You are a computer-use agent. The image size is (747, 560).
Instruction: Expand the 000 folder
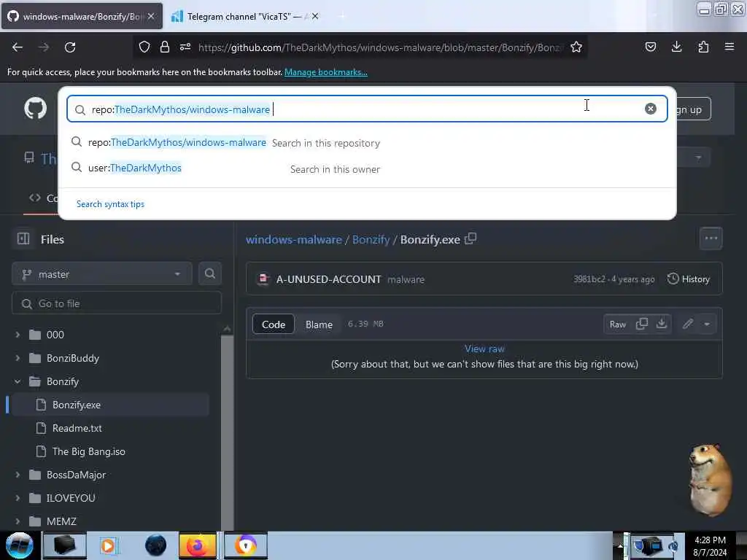[x=18, y=335]
